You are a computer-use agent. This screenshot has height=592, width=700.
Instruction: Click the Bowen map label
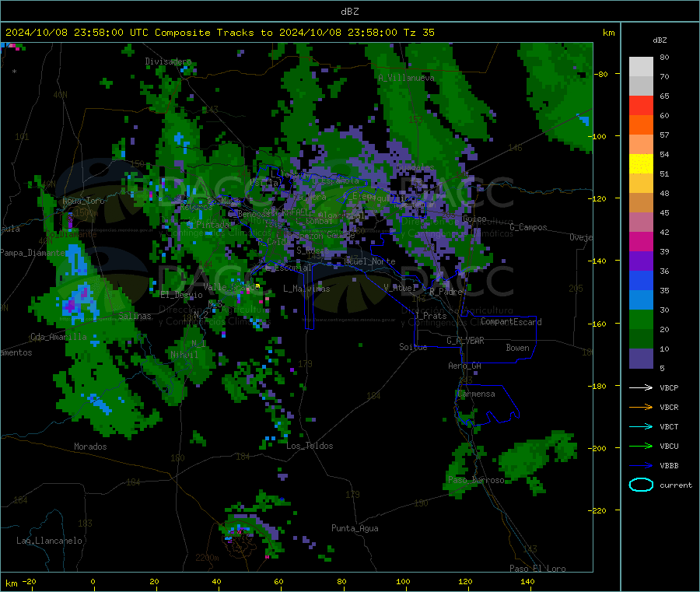tap(517, 348)
